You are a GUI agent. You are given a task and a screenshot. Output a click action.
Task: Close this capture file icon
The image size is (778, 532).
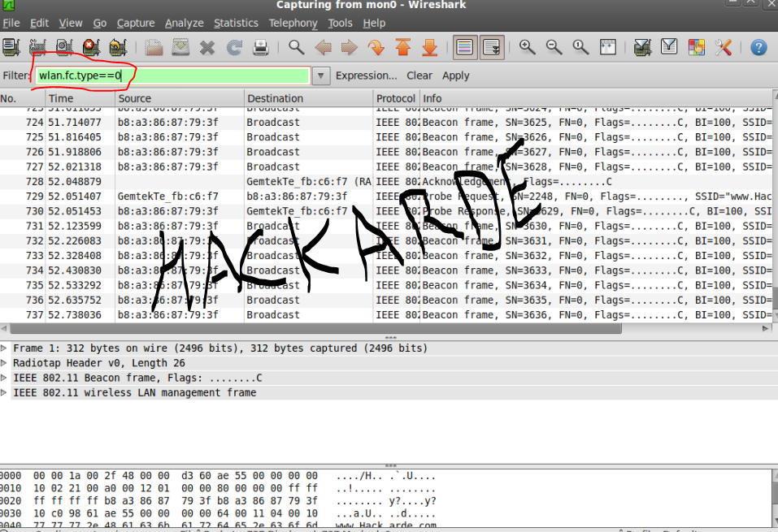[207, 47]
